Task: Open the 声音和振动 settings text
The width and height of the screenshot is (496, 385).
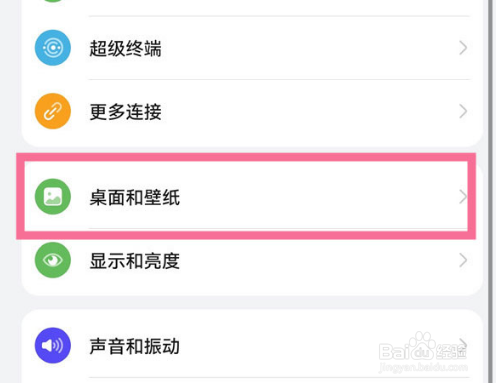Action: coord(135,346)
